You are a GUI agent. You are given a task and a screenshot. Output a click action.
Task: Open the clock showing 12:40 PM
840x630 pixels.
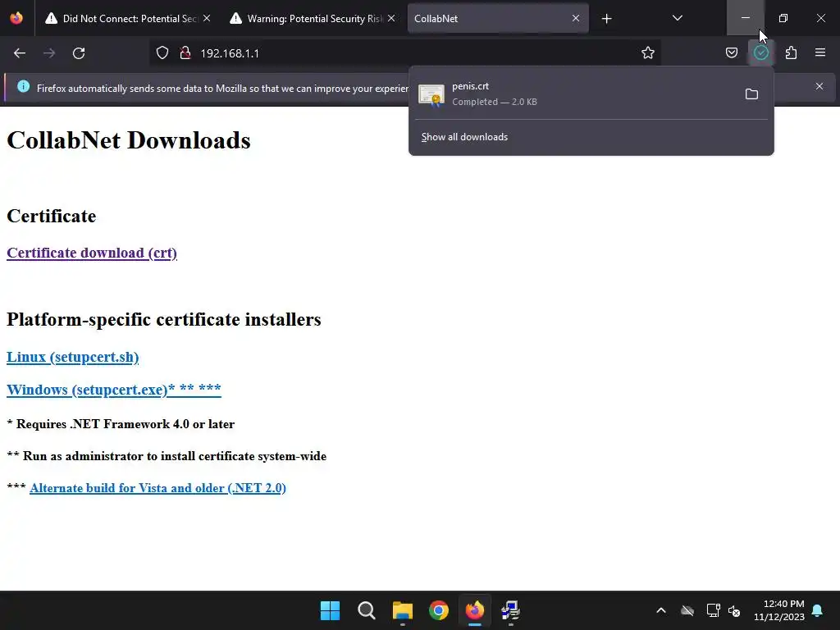coord(779,610)
